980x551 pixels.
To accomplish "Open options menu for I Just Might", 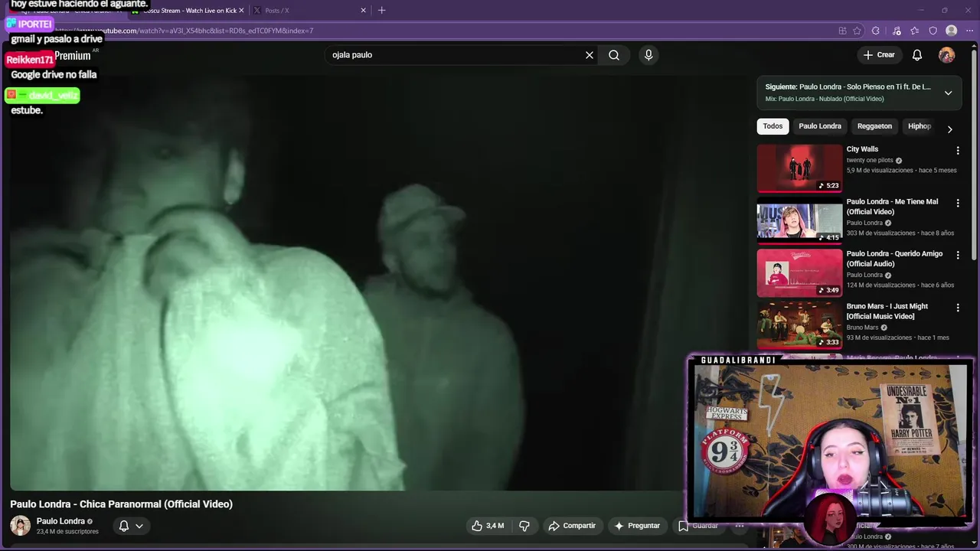I will 957,308.
